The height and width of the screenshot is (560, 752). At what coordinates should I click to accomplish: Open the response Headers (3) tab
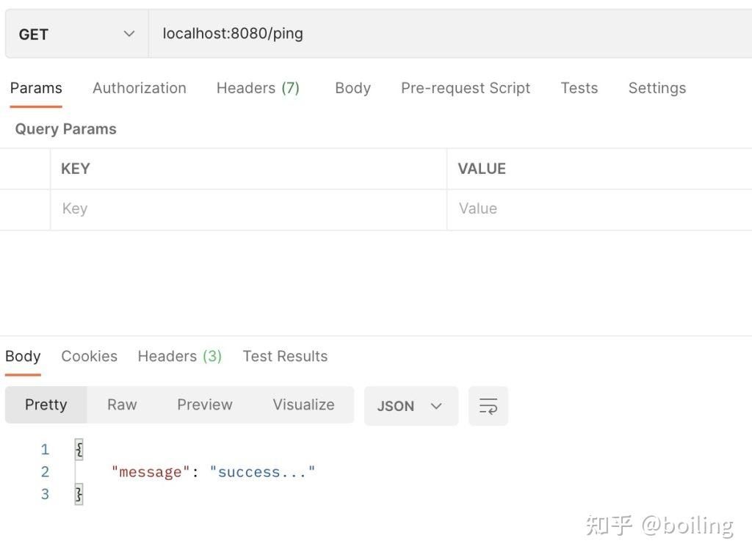coord(179,356)
